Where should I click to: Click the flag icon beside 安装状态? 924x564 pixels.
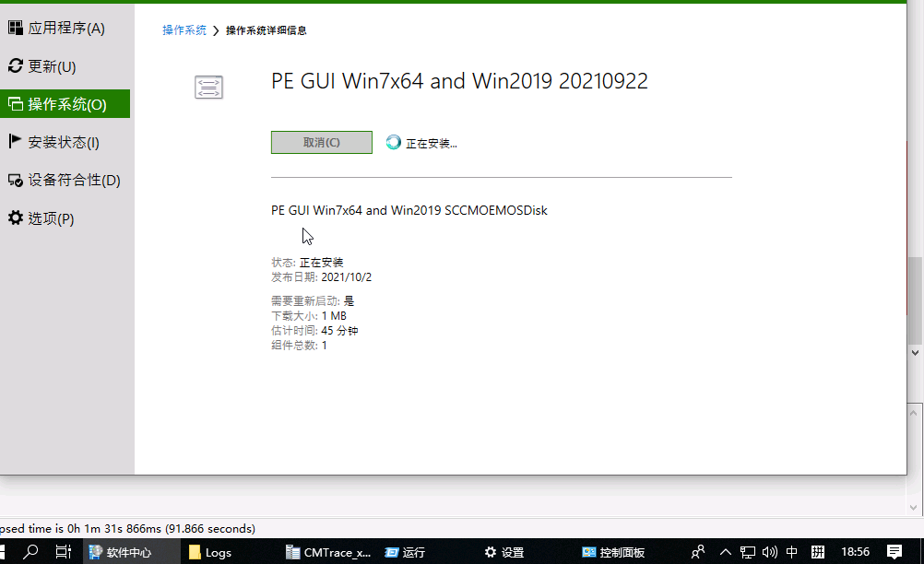(x=16, y=141)
